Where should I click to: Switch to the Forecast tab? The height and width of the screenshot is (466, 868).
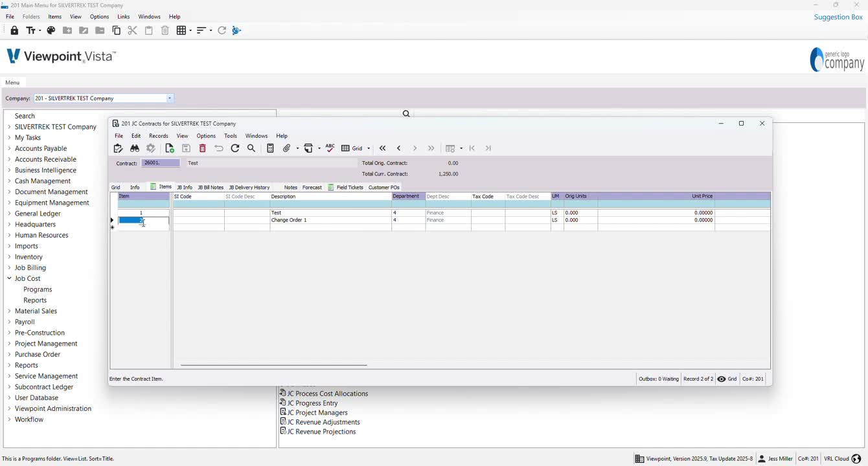[312, 188]
